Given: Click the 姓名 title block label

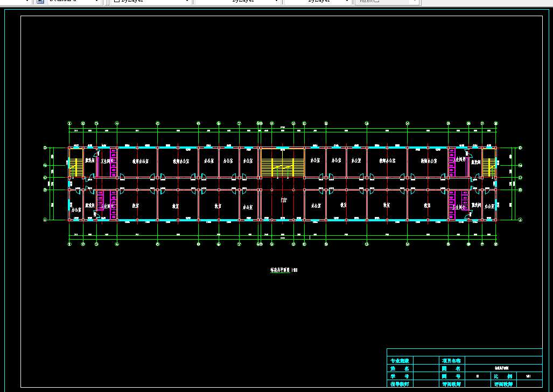Looking at the screenshot, I should [400, 368].
